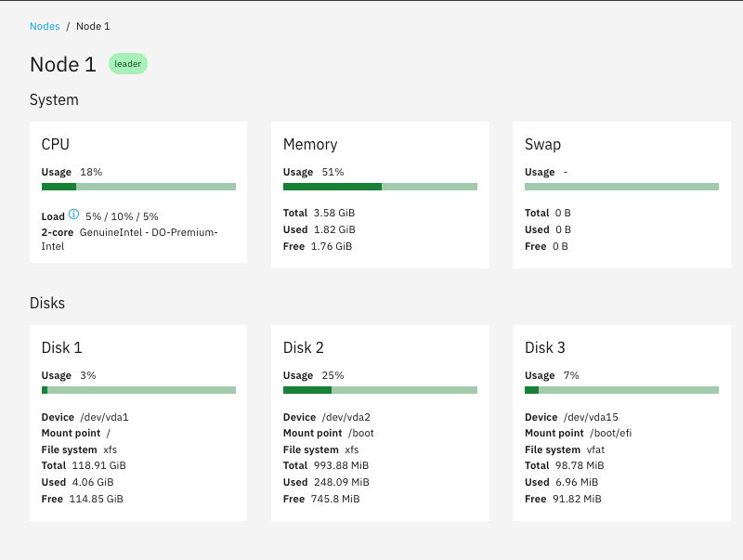Select Disk 2 free 745.8 MiB
743x560 pixels.
coord(335,499)
